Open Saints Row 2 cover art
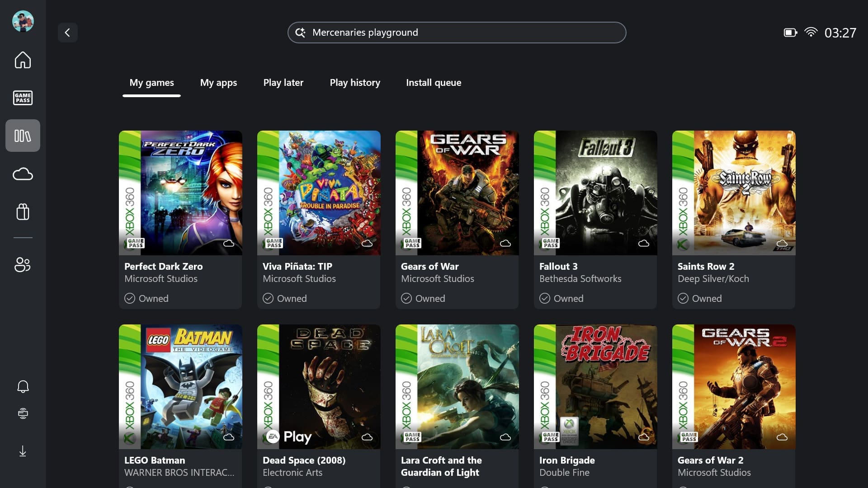 click(x=734, y=193)
